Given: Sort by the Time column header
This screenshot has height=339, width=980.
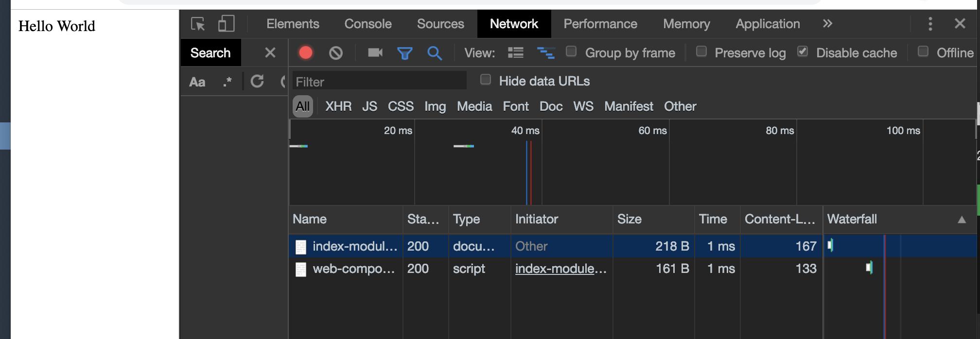Looking at the screenshot, I should (717, 219).
